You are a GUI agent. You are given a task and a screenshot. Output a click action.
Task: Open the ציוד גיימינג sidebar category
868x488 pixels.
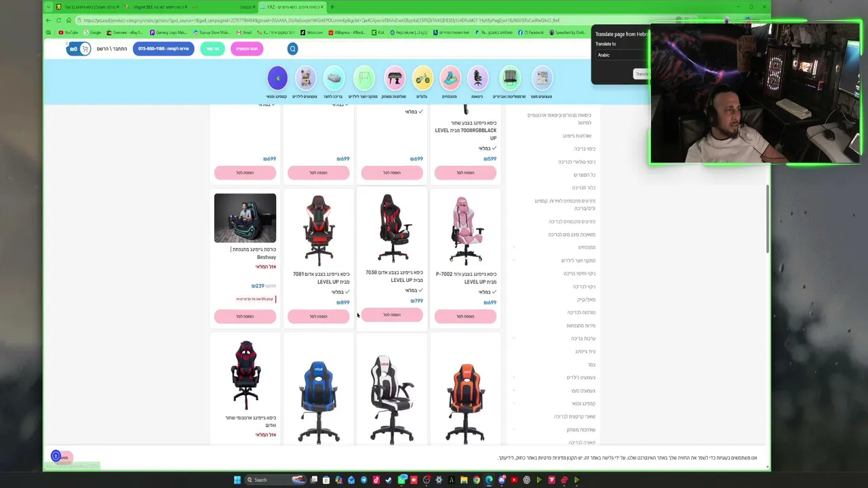(x=585, y=352)
